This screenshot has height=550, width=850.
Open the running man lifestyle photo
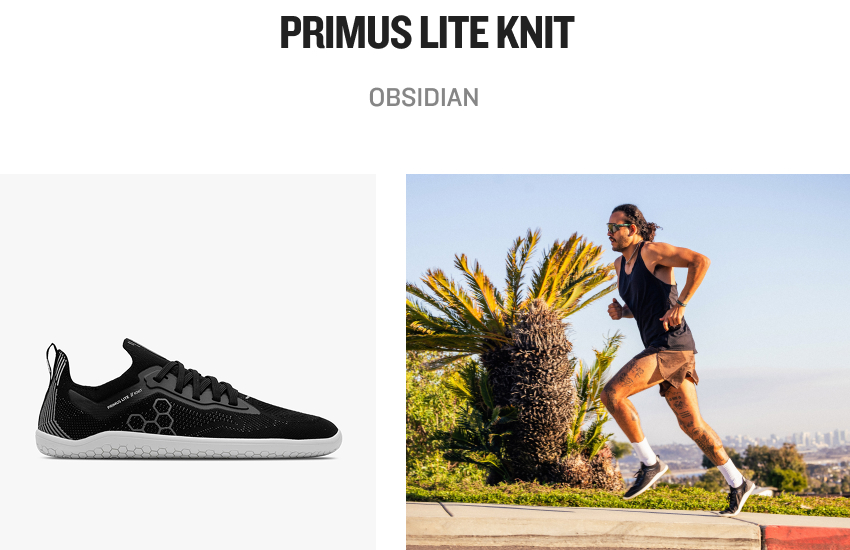(x=628, y=362)
